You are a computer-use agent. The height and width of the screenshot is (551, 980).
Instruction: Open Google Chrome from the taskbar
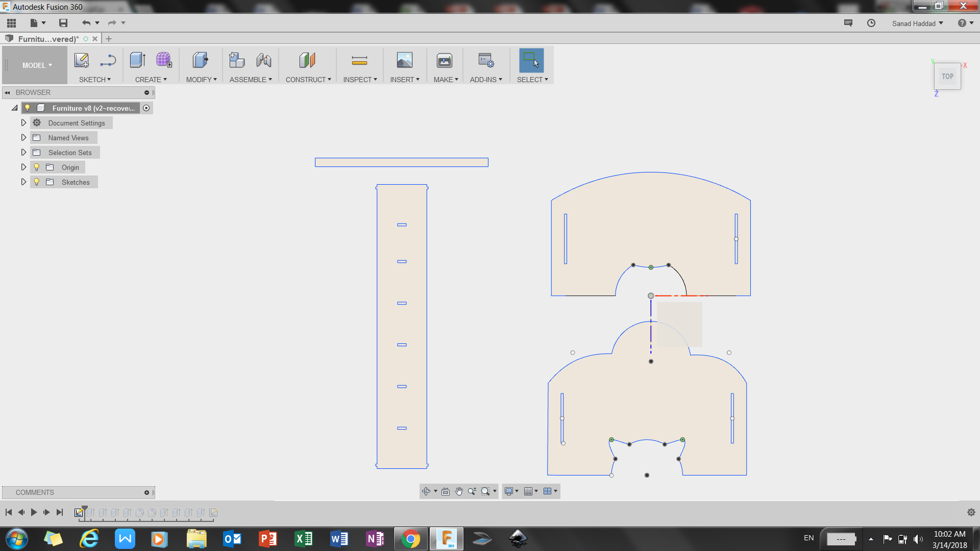410,539
